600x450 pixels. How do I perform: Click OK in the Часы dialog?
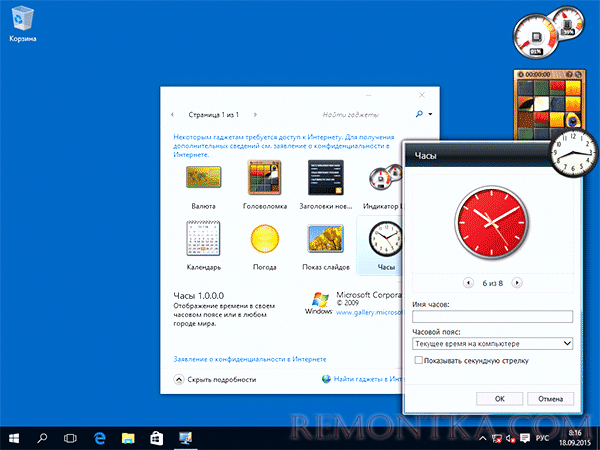[x=499, y=398]
